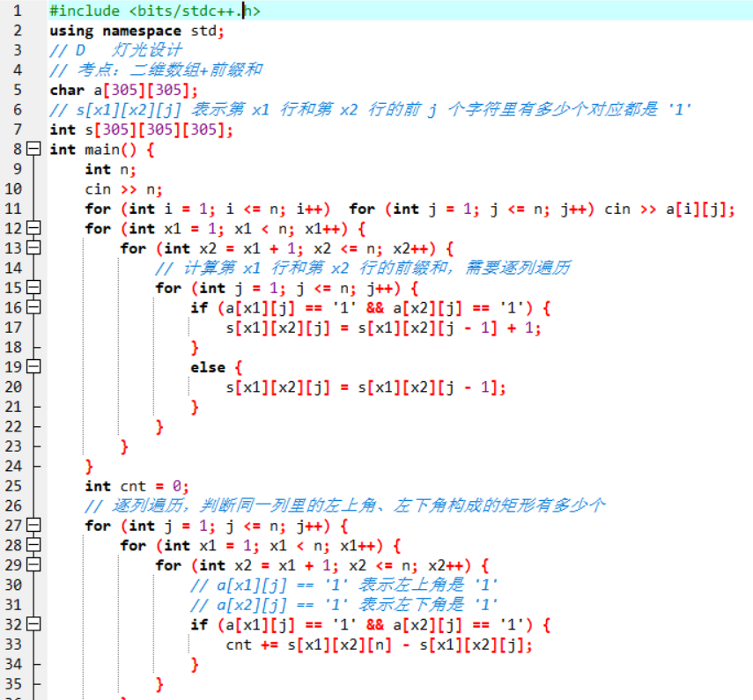Click the 'cin >> n;' statement
Image resolution: width=753 pixels, height=700 pixels.
coord(123,188)
